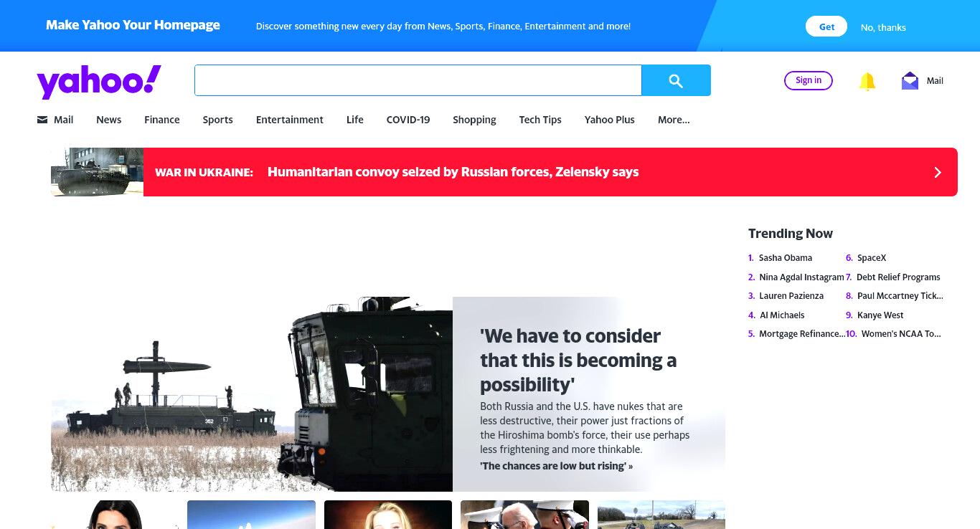Open the missile launcher lead story image
Screen dimensions: 980x529
coord(252,394)
